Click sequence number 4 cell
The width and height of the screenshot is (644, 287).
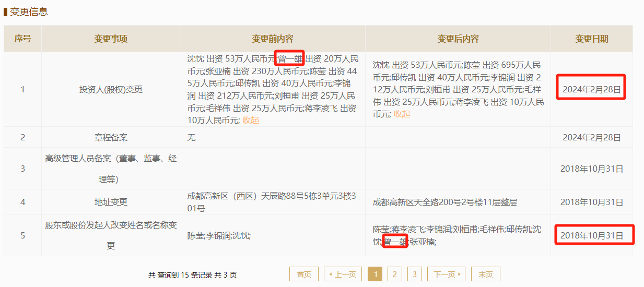tap(22, 202)
